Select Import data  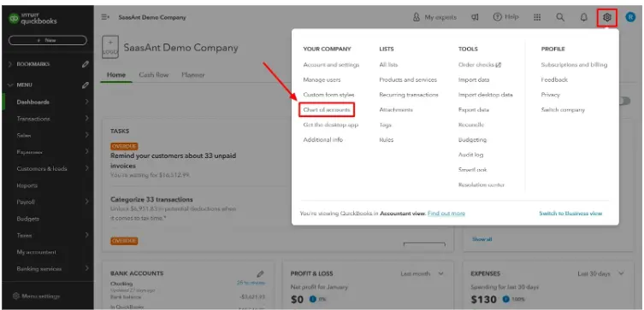(474, 80)
